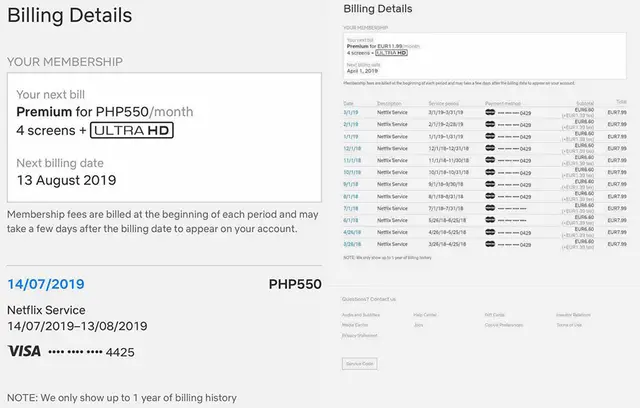Click the Mastercard icon in 3/26/18 row
Viewport: 640px width, 408px height.
[x=491, y=243]
